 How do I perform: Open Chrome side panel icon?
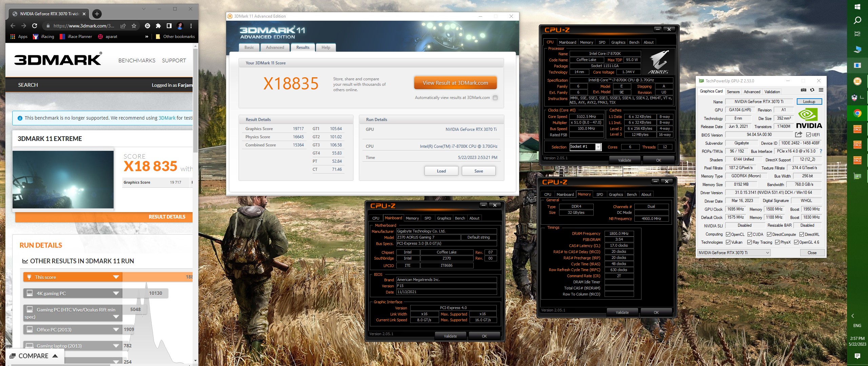coord(169,26)
